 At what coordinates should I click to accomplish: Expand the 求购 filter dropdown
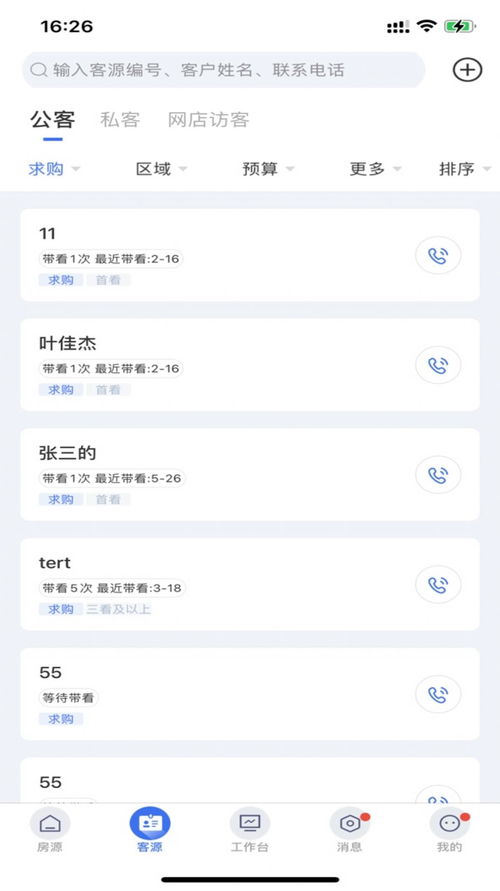tap(54, 169)
